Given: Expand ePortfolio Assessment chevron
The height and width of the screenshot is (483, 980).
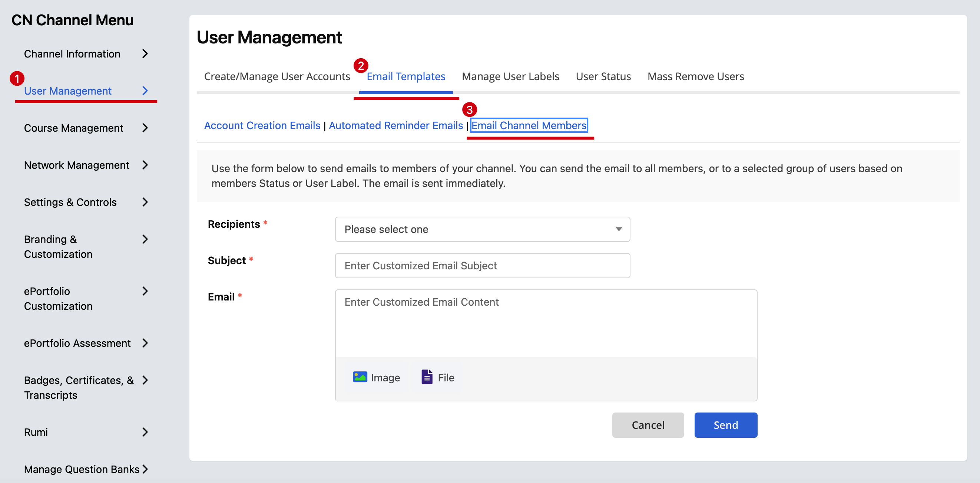Looking at the screenshot, I should click(145, 343).
